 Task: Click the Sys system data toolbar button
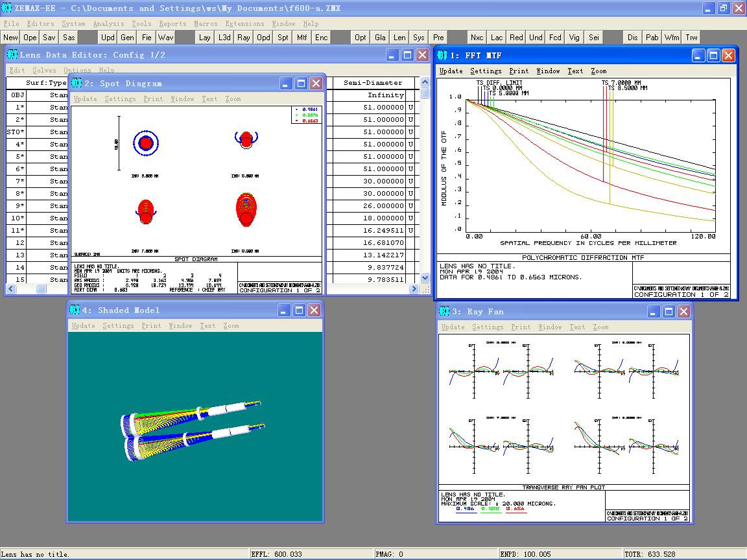pyautogui.click(x=419, y=38)
